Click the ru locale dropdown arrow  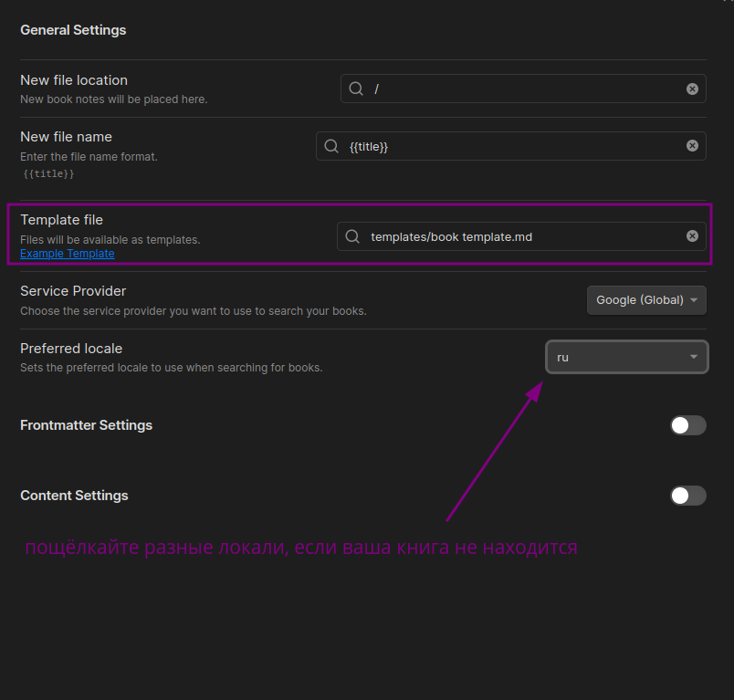tap(693, 357)
